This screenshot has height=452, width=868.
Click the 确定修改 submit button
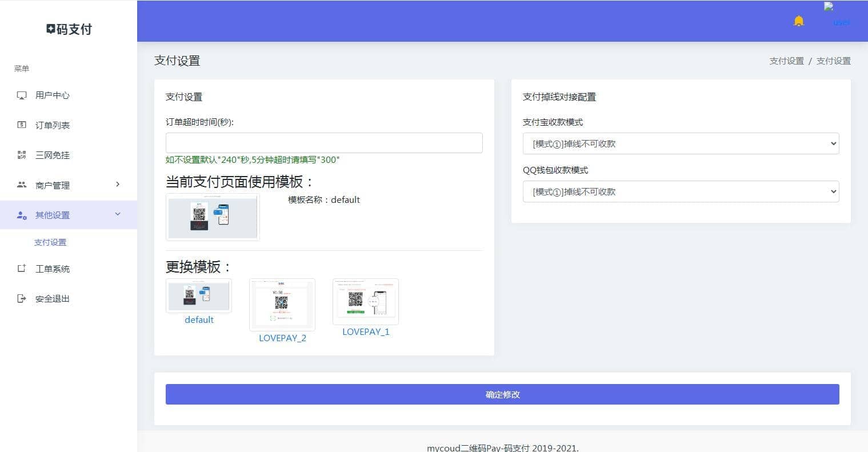pos(502,394)
